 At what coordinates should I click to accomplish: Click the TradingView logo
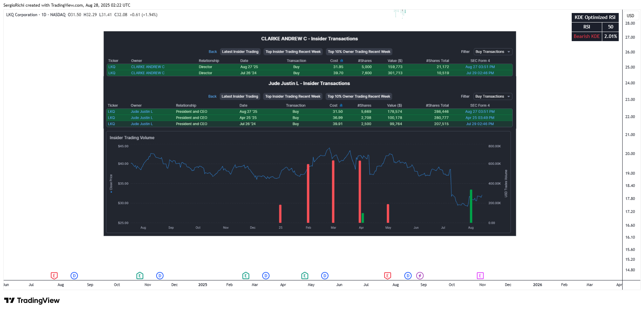[x=32, y=300]
